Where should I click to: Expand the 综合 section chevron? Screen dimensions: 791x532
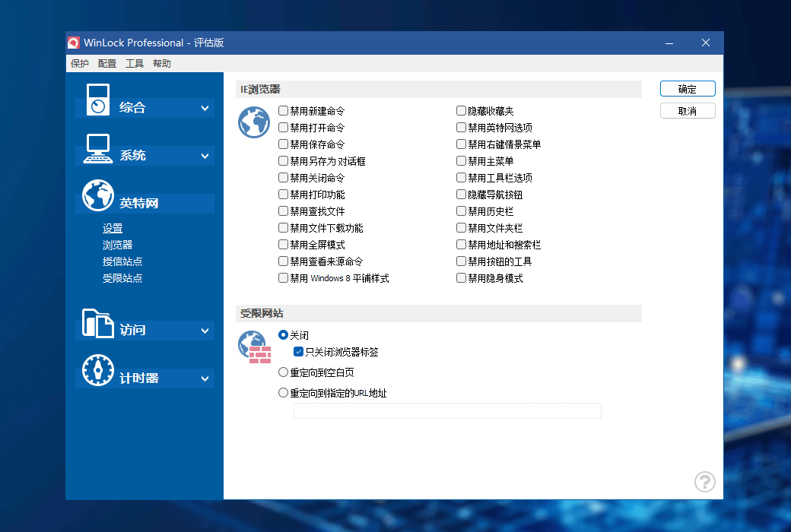point(205,108)
